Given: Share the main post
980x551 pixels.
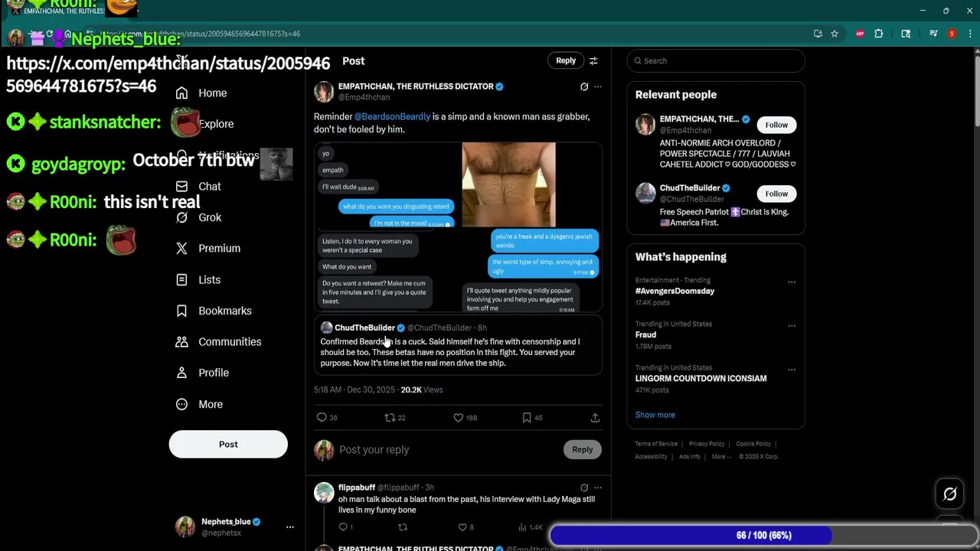Looking at the screenshot, I should coord(595,417).
